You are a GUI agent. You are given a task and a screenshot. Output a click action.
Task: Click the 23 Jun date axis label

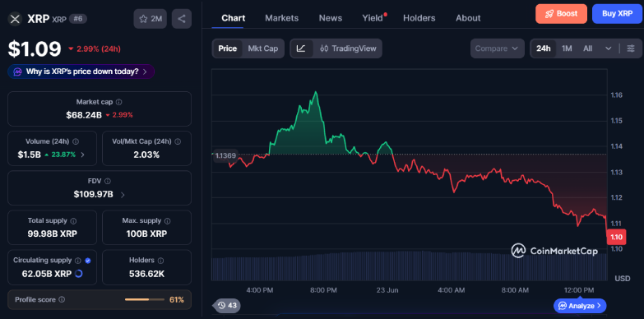coord(387,290)
